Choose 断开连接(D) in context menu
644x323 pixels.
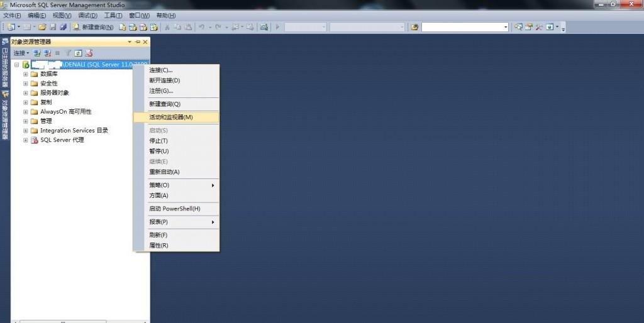pyautogui.click(x=176, y=80)
